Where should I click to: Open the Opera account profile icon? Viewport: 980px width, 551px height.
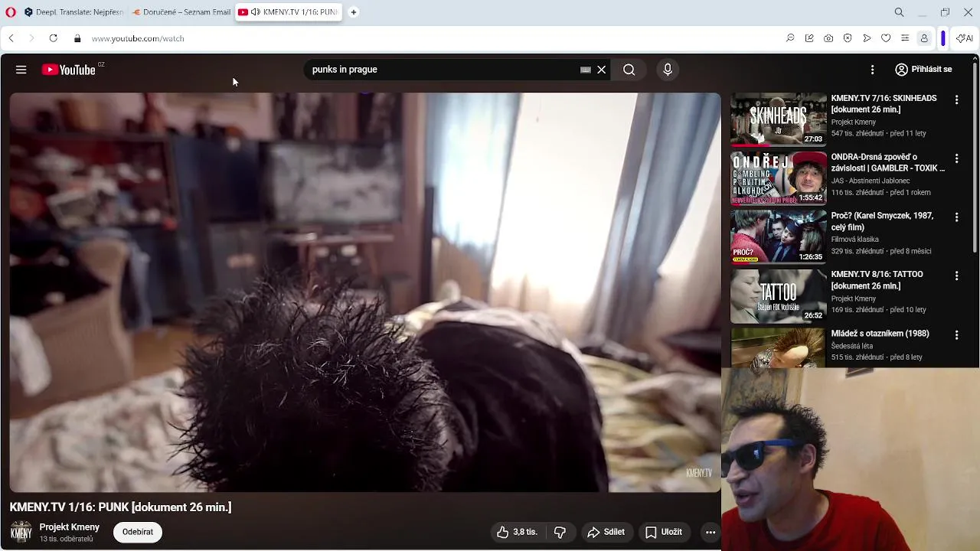pyautogui.click(x=924, y=38)
